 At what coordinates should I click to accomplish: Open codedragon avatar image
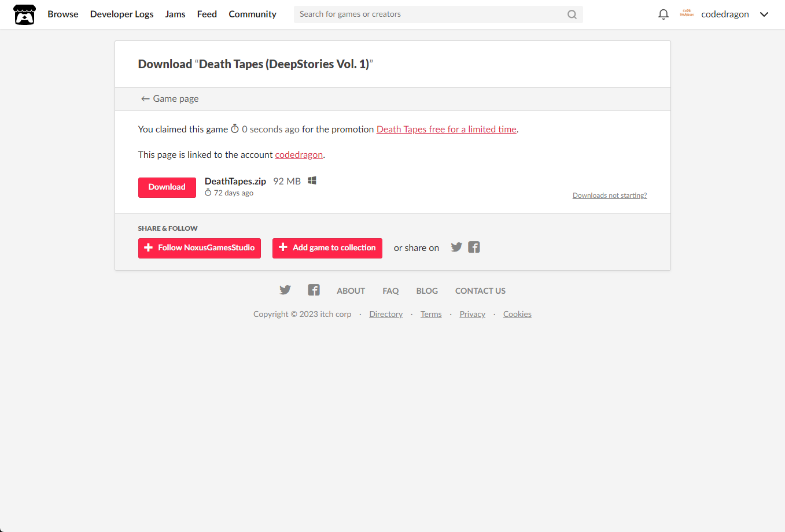pyautogui.click(x=687, y=14)
